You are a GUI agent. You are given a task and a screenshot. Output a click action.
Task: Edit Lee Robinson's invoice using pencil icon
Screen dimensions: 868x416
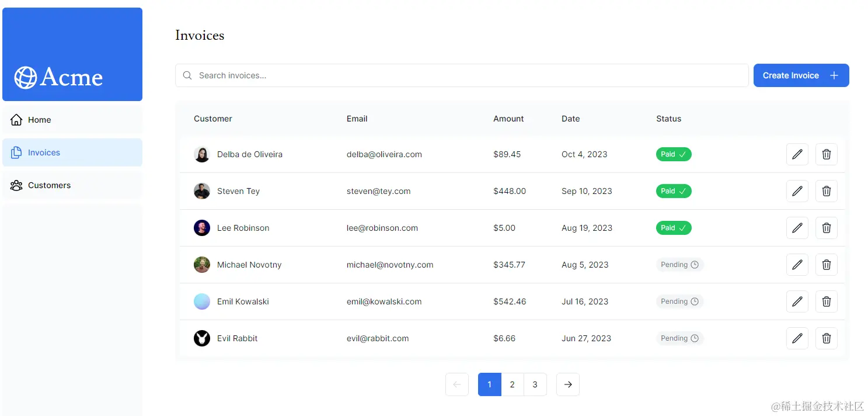point(797,228)
